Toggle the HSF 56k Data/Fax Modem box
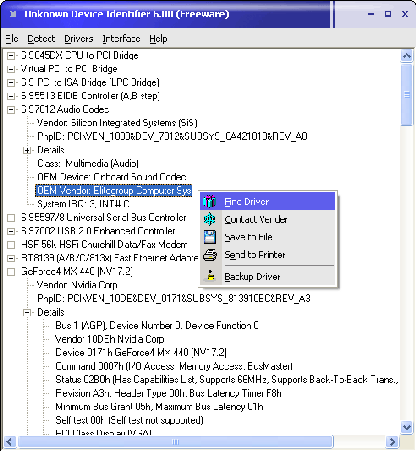Viewport: 416px width, 451px height. tap(11, 245)
